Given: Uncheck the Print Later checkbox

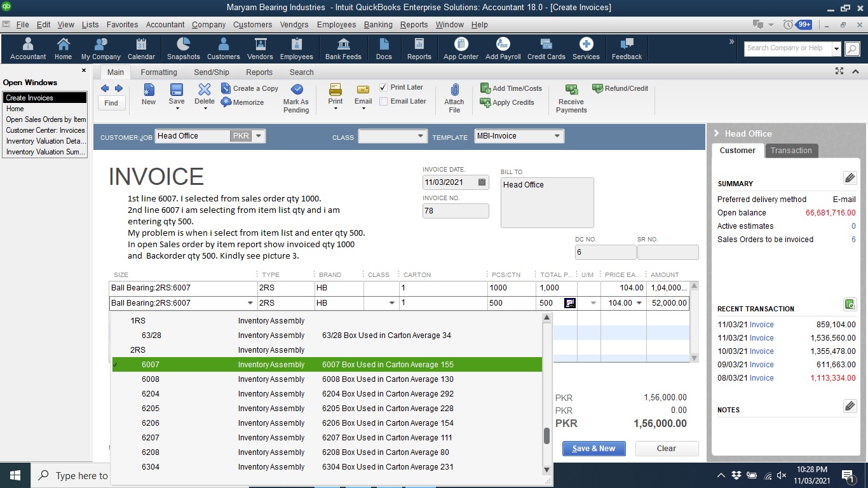Looking at the screenshot, I should point(383,87).
